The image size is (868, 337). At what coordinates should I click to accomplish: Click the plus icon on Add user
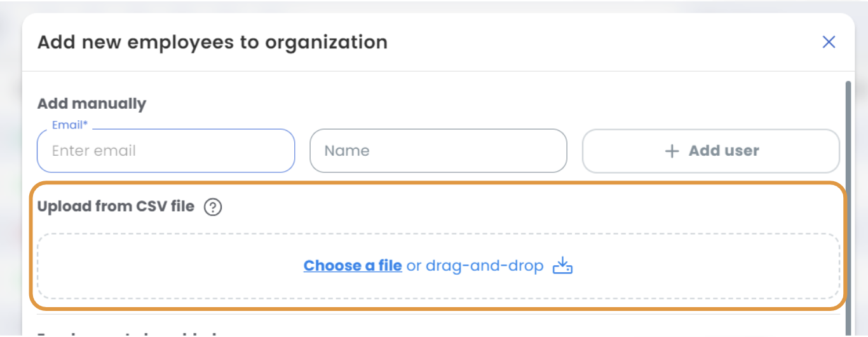pyautogui.click(x=672, y=151)
